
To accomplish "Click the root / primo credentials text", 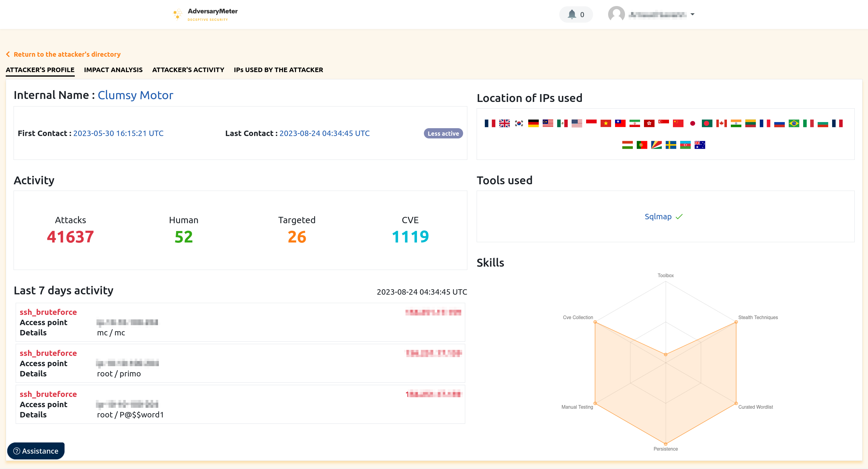I will tap(119, 374).
